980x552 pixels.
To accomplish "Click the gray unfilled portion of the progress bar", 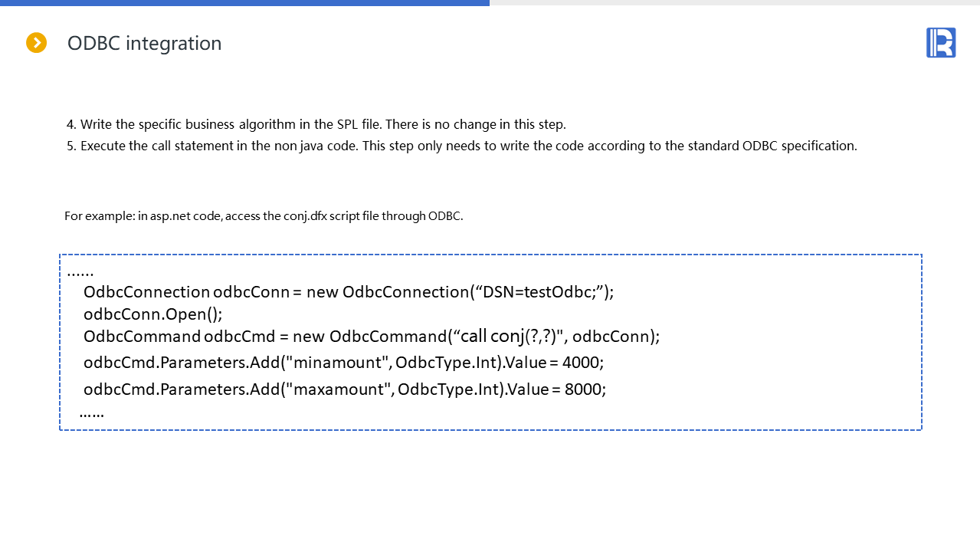I will tap(734, 3).
